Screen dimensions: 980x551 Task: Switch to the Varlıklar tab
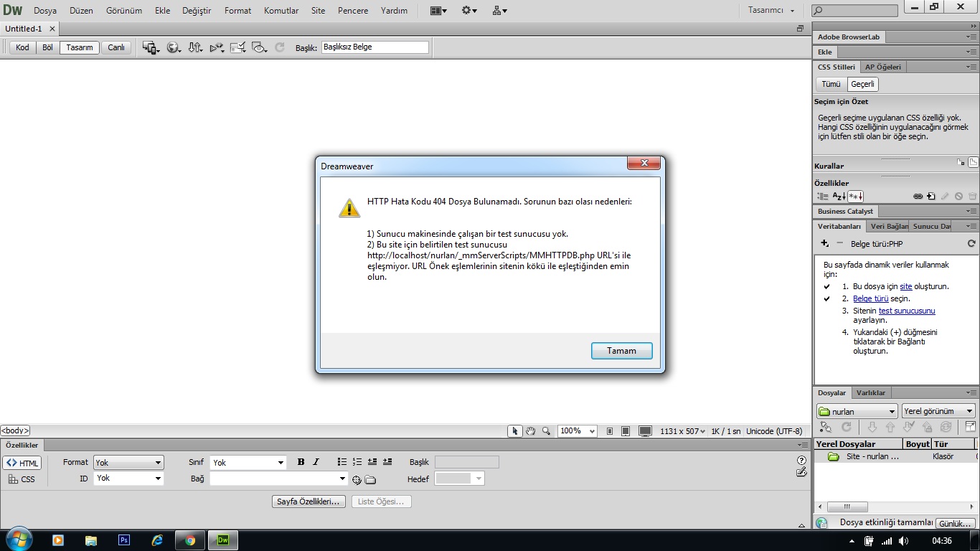871,392
